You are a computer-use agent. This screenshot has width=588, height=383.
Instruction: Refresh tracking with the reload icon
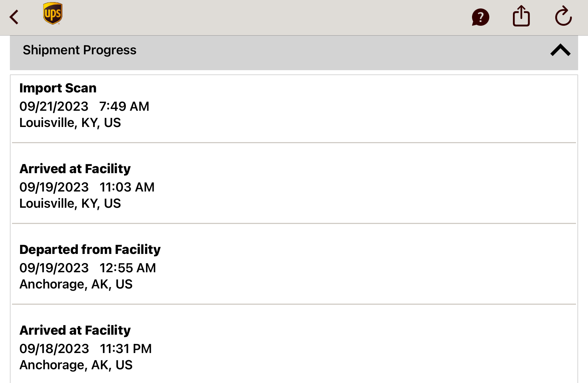(563, 16)
